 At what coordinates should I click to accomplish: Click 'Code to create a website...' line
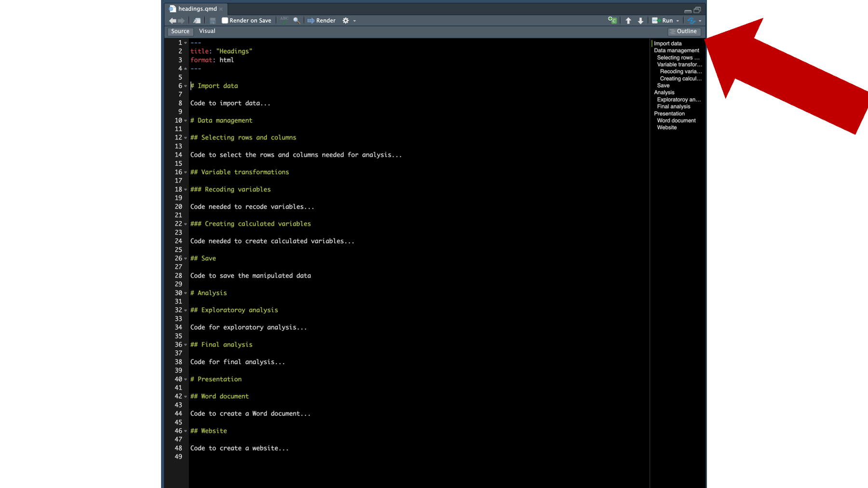coord(240,448)
